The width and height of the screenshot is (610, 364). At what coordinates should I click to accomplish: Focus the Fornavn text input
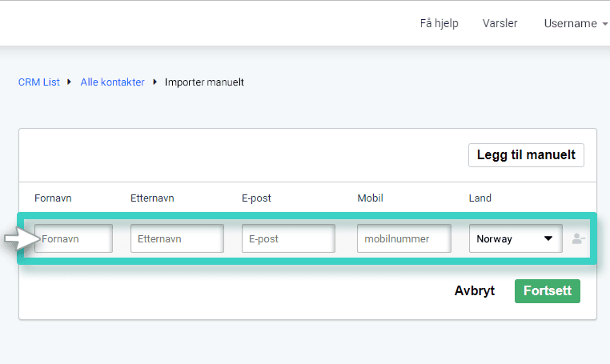click(74, 238)
